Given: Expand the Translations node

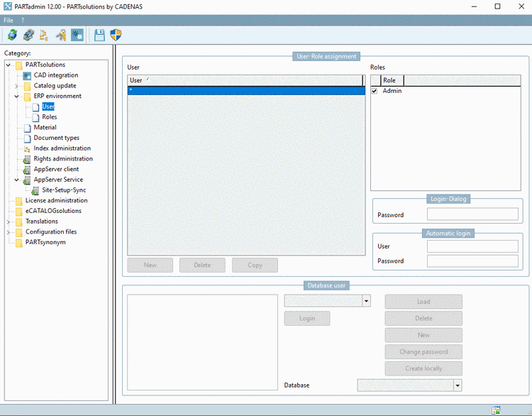Looking at the screenshot, I should pyautogui.click(x=8, y=221).
